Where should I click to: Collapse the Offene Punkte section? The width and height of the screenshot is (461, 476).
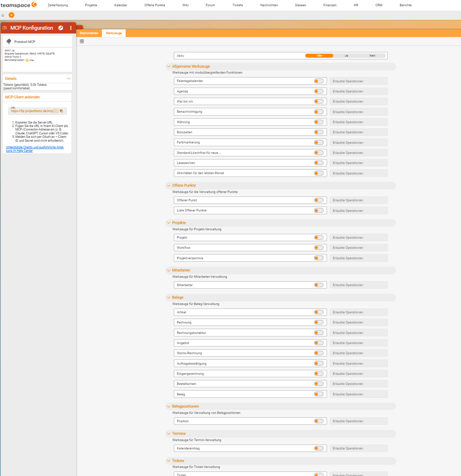click(x=169, y=185)
